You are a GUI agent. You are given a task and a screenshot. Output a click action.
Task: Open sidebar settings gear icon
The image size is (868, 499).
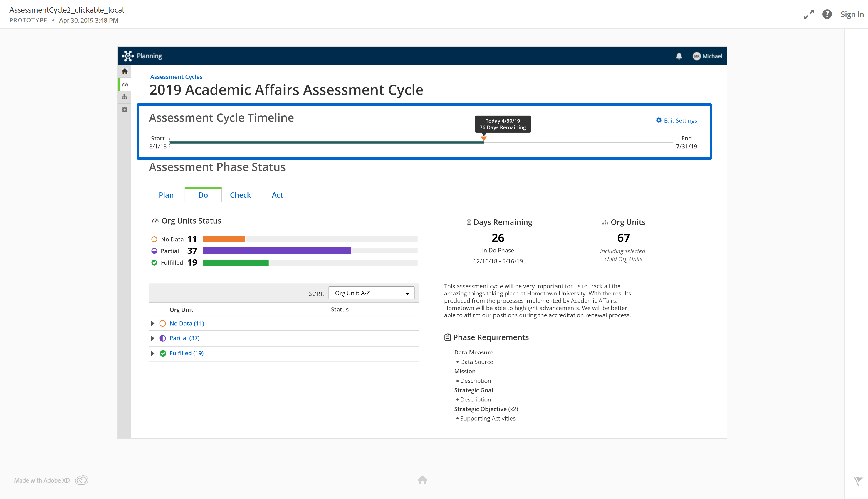click(x=125, y=110)
